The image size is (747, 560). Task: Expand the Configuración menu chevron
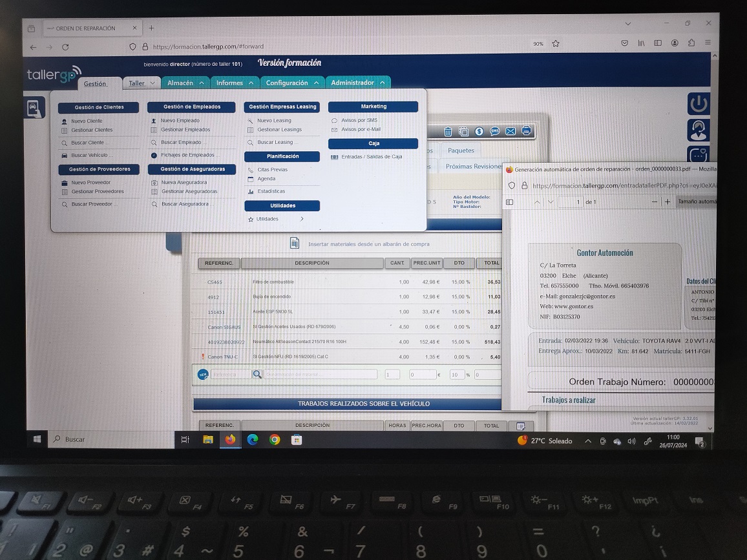pos(317,83)
